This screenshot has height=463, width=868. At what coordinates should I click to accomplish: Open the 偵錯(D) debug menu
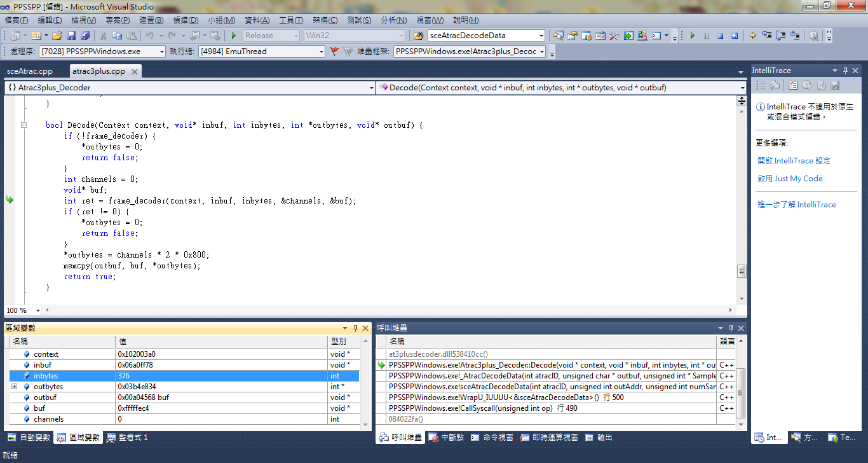tap(186, 20)
